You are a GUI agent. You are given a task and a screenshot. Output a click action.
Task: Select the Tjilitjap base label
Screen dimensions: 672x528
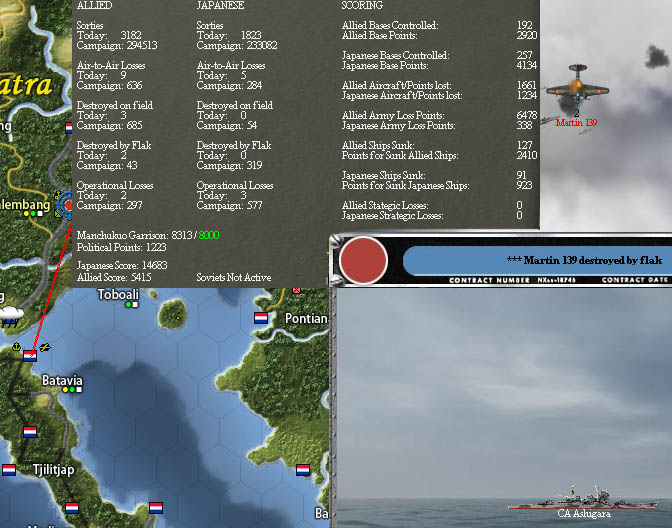54,470
